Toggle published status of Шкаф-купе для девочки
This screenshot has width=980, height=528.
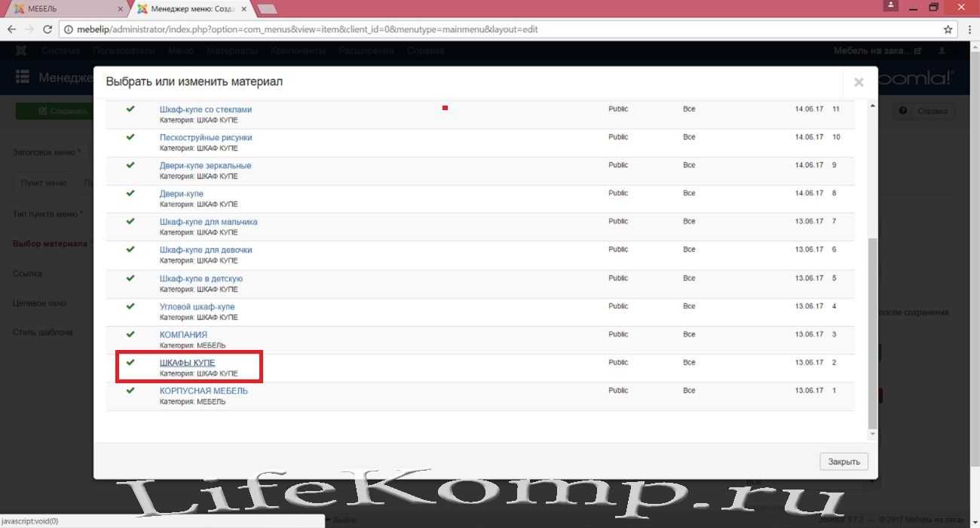pos(130,249)
